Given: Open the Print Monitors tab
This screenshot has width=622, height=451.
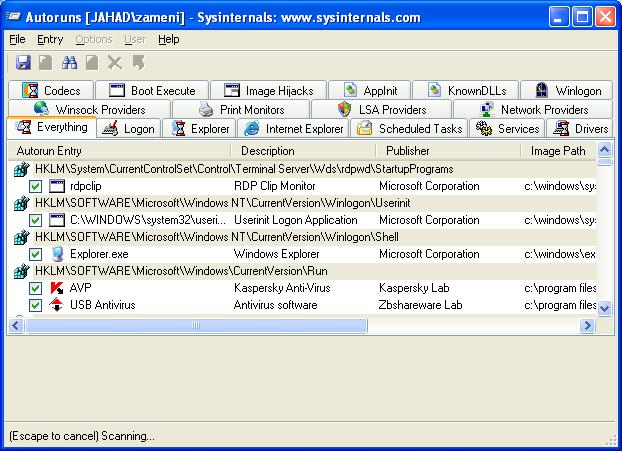Looking at the screenshot, I should 241,109.
